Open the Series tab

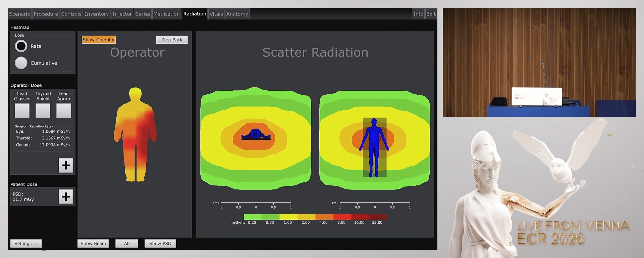coord(143,14)
